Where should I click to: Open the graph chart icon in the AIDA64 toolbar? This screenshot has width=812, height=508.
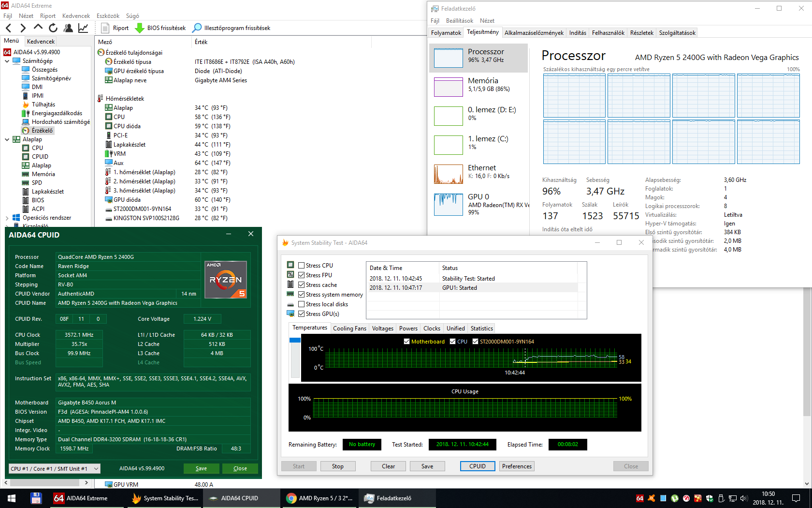83,28
